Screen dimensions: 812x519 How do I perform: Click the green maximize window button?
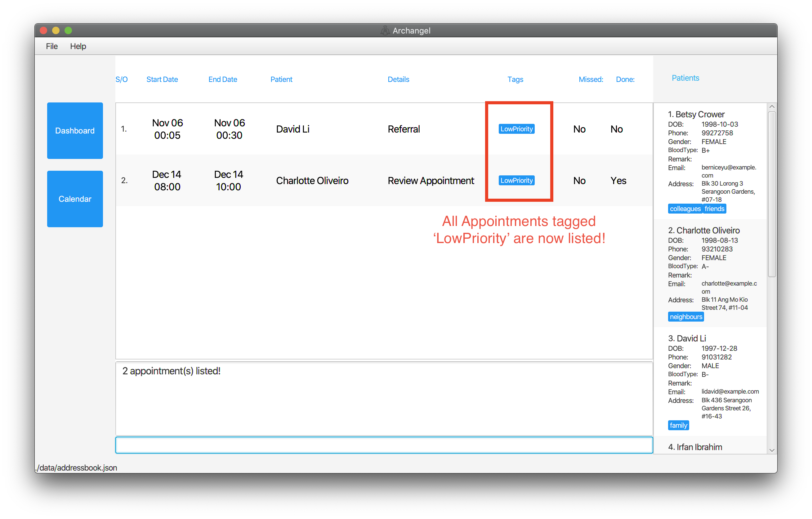click(x=68, y=31)
